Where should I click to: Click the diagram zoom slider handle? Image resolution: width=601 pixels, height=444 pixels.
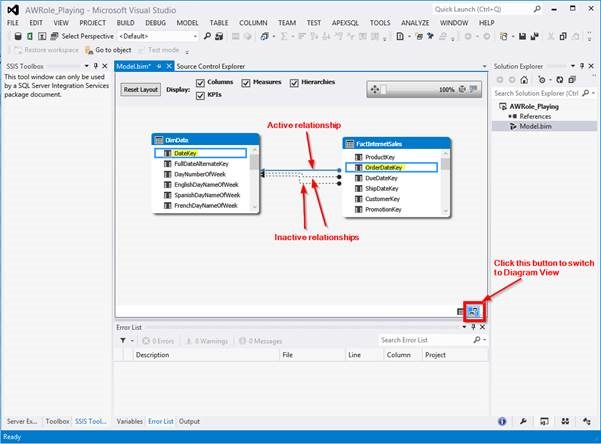[383, 89]
